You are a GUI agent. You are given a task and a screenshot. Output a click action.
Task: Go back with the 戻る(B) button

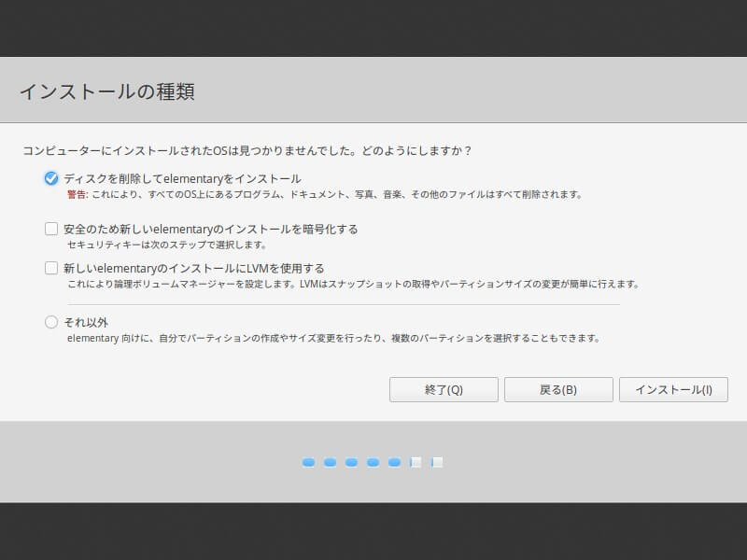coord(558,389)
